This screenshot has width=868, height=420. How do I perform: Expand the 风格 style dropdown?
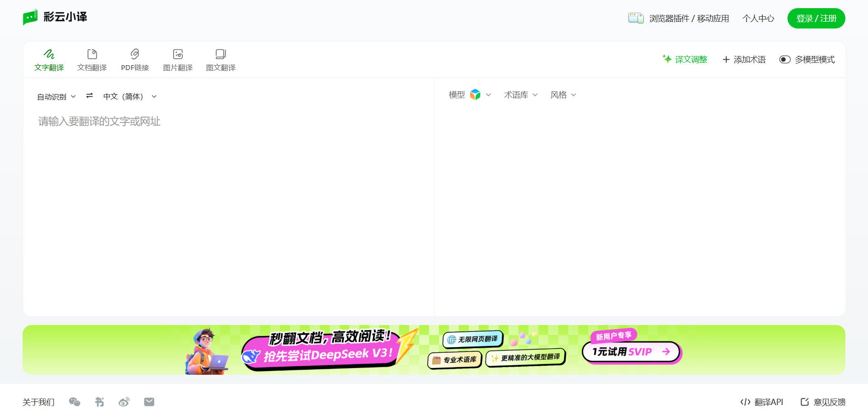563,94
